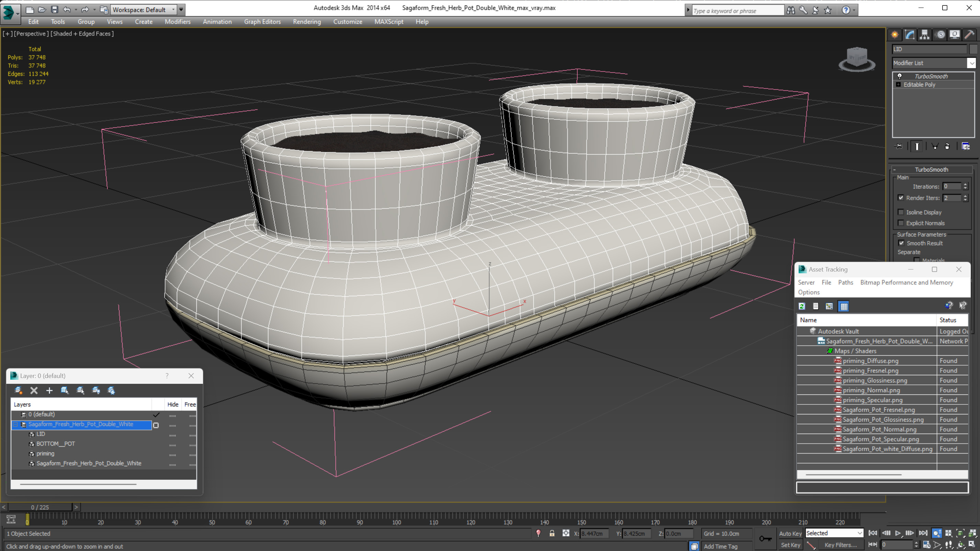Enable the Isoline Display checkbox

click(901, 212)
